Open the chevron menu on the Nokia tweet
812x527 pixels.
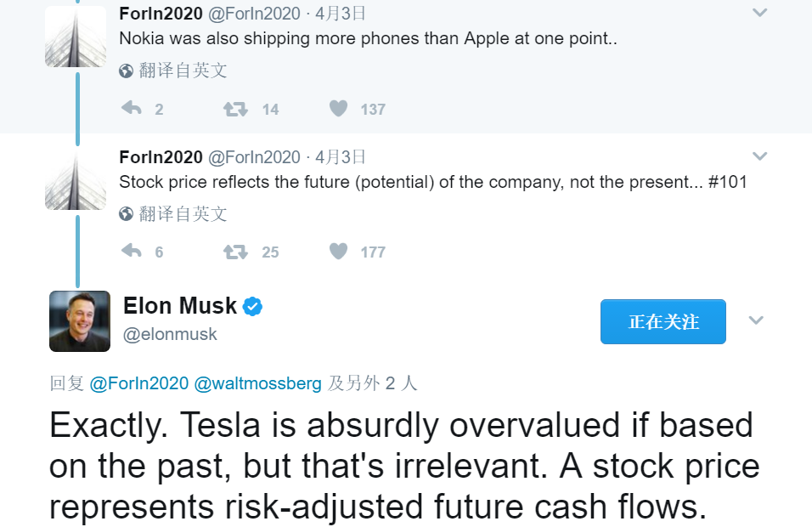(759, 13)
